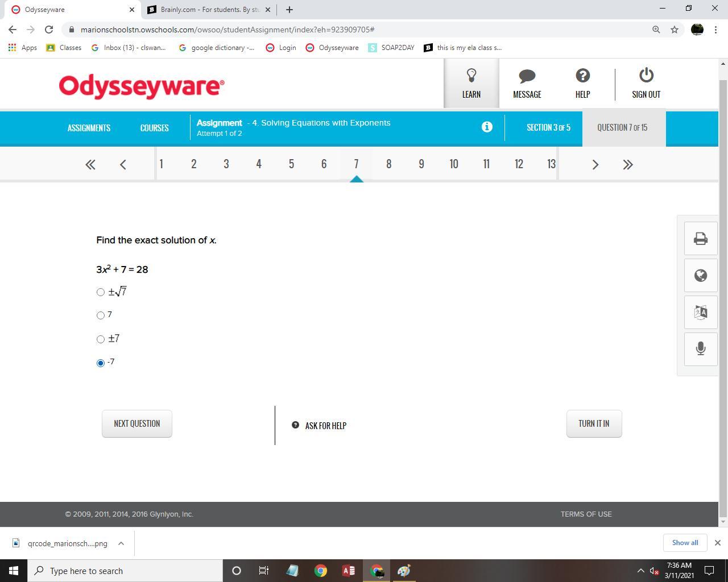Open the notification center icon

click(710, 571)
